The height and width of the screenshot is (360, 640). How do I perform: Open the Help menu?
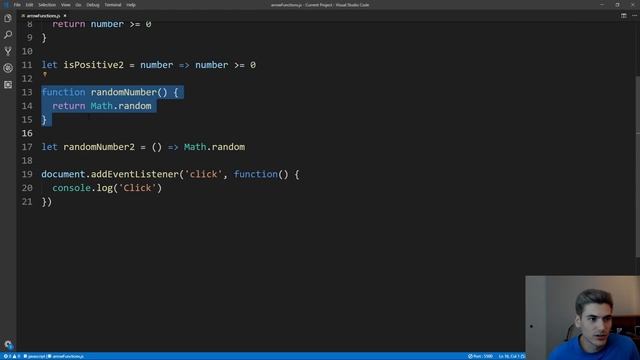pos(131,5)
